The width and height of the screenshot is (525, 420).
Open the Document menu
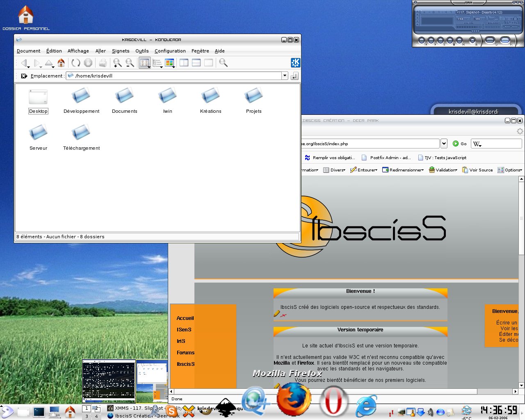pyautogui.click(x=29, y=51)
